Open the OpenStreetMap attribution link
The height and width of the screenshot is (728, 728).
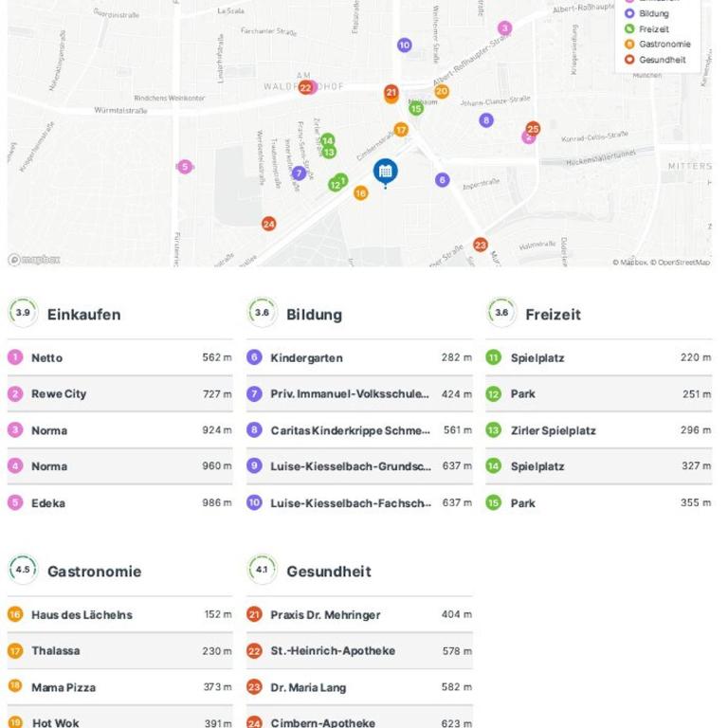point(681,263)
